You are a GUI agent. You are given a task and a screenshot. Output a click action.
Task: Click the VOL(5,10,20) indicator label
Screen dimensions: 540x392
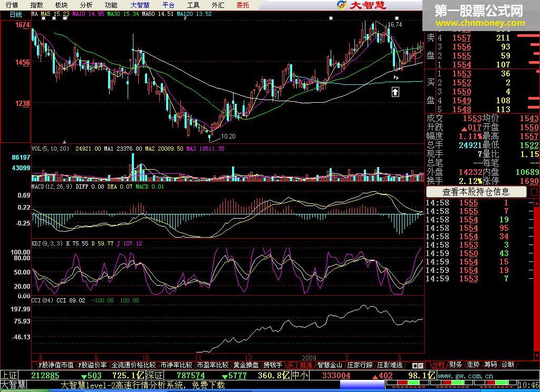coord(50,149)
